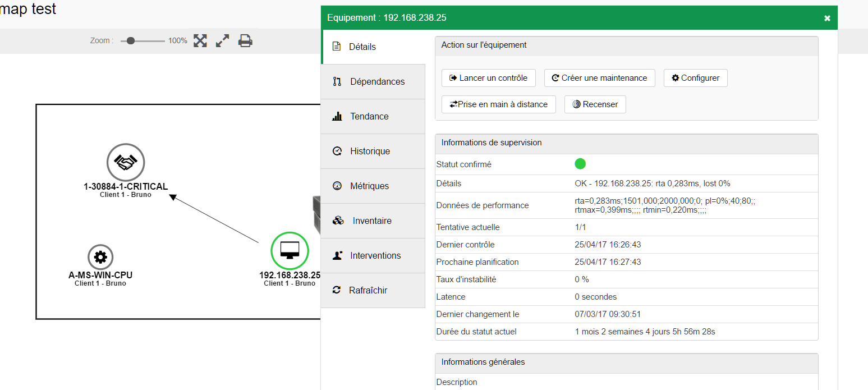Open the Interventions tab
Image resolution: width=868 pixels, height=390 pixels.
coord(373,255)
